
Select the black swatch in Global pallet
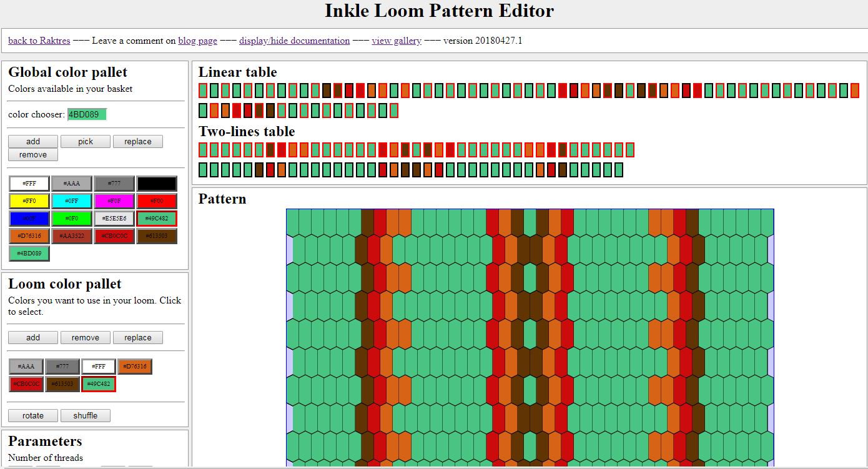pyautogui.click(x=157, y=183)
